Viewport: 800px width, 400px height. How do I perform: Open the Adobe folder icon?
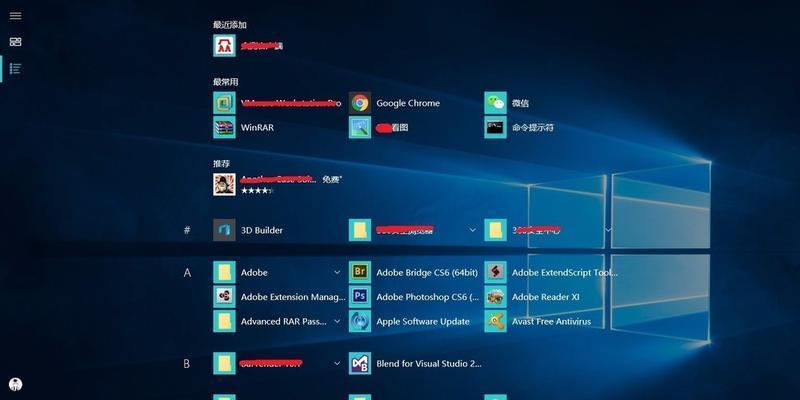click(x=224, y=272)
